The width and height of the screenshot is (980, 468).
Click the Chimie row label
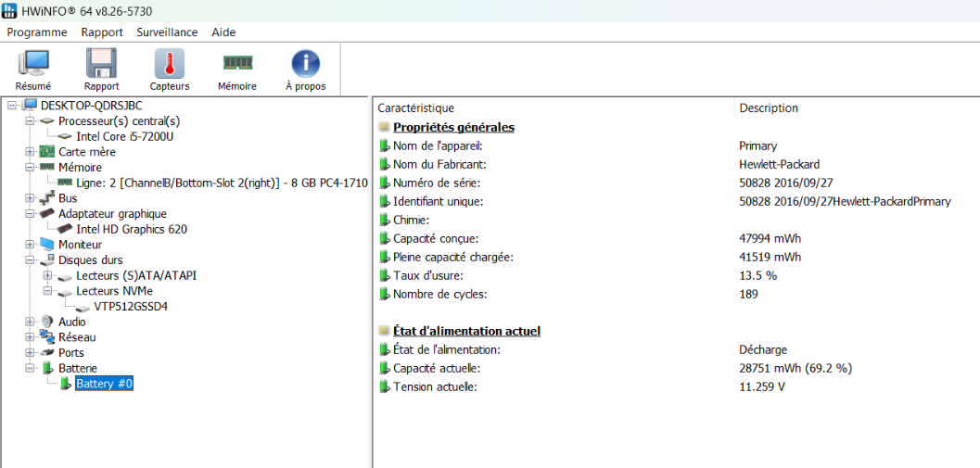point(410,220)
